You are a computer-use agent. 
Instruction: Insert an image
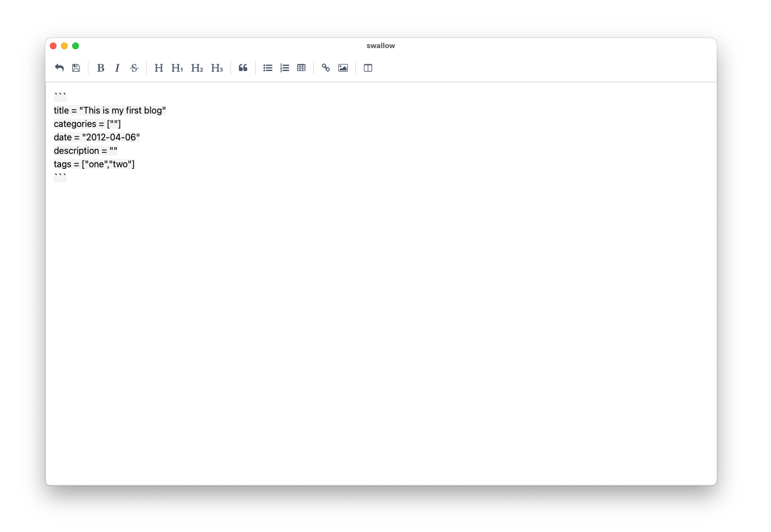[343, 68]
